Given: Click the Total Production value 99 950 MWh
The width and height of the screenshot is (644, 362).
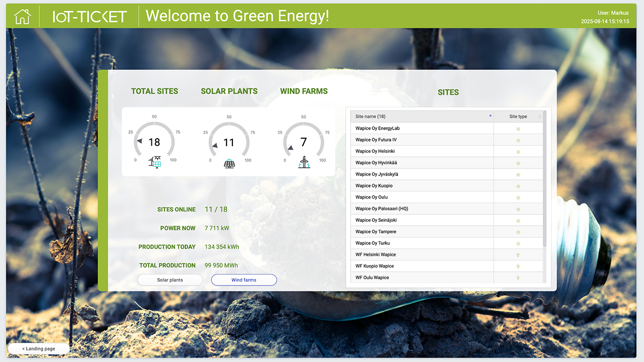Looking at the screenshot, I should coord(221,265).
